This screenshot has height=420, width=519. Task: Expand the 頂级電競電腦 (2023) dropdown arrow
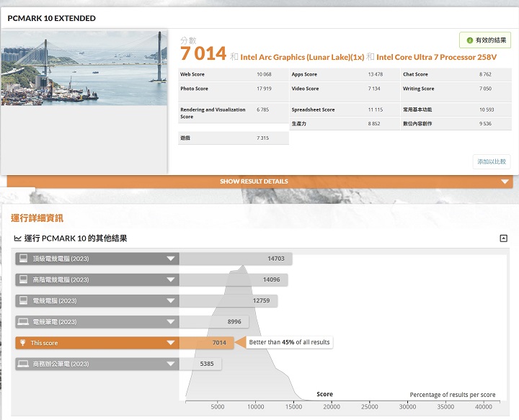tap(171, 259)
